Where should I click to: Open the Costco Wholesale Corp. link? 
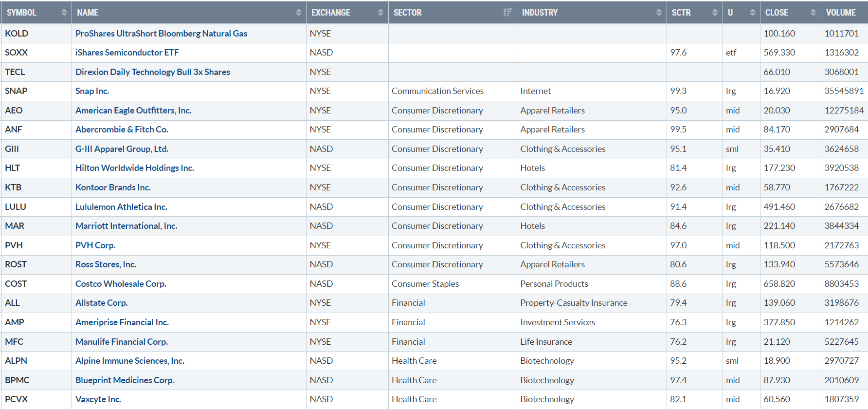(x=121, y=284)
